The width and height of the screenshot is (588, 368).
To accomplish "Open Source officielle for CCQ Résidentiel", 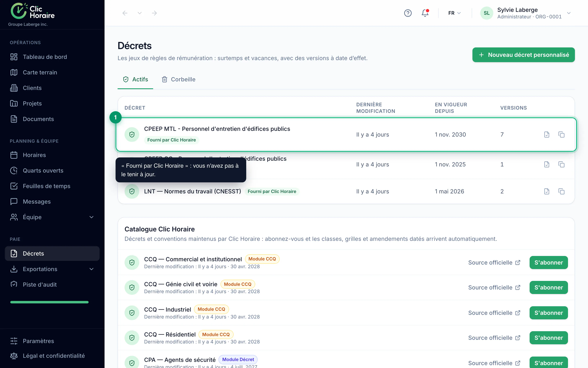I will coord(494,338).
